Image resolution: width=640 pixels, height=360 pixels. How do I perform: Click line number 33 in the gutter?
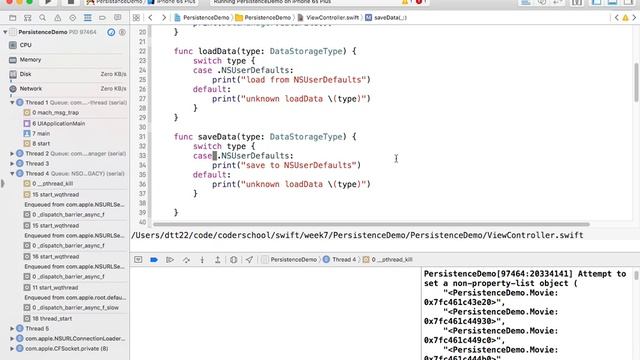point(142,156)
